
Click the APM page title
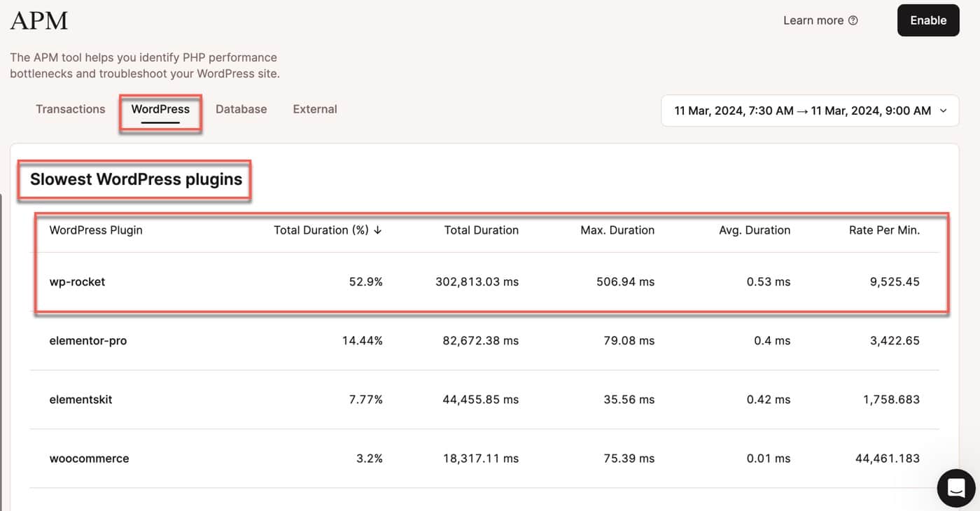(39, 20)
